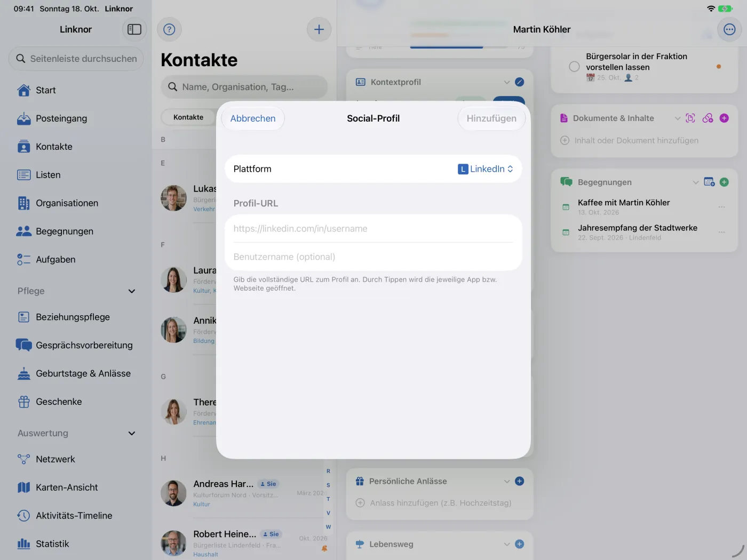Confirm the social profile with Hinzufügen
Image resolution: width=747 pixels, height=560 pixels.
[491, 118]
